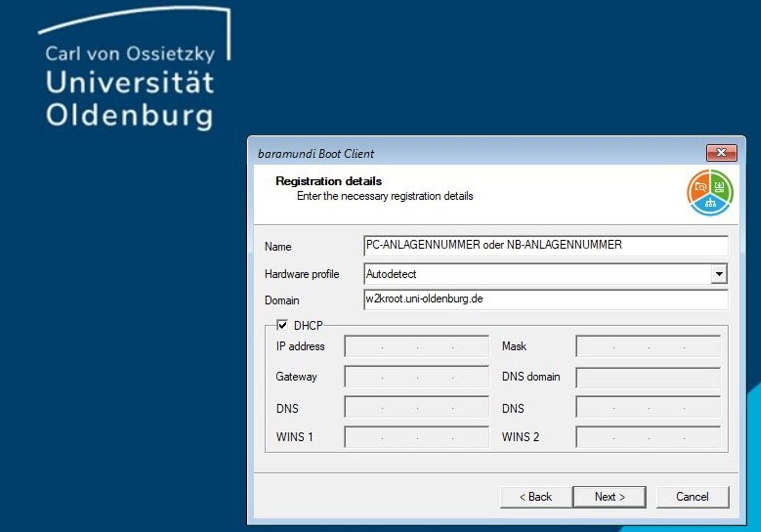Click the baramundi Boot Client title bar
The image size is (761, 532).
click(474, 154)
